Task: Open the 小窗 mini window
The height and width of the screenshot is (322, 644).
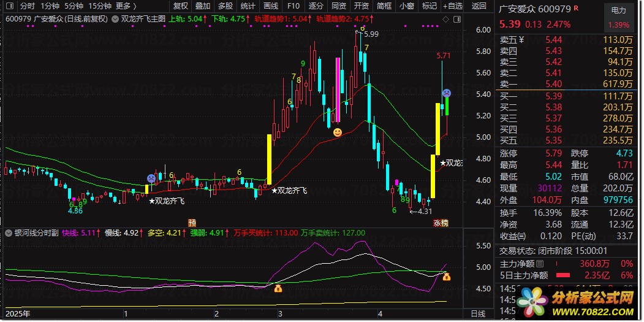Action: [406, 6]
